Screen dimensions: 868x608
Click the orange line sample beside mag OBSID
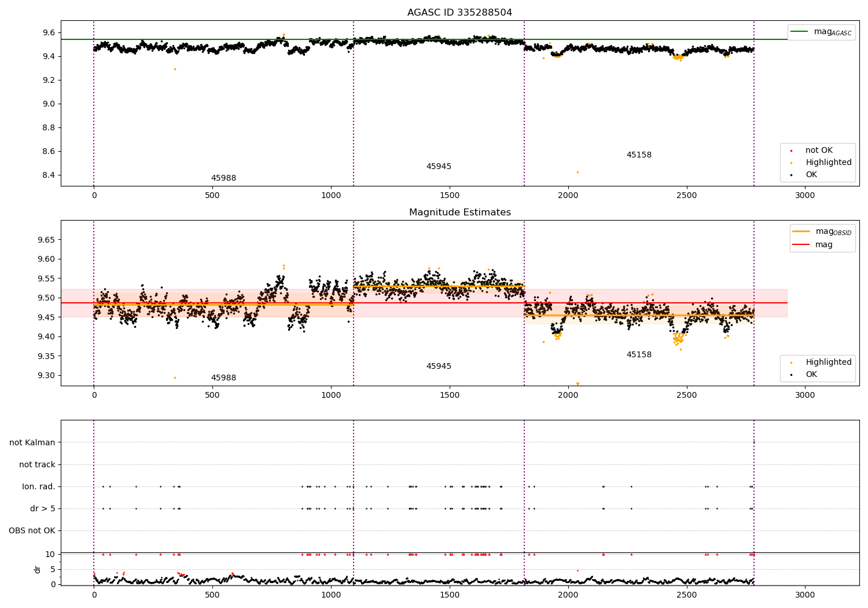point(801,231)
